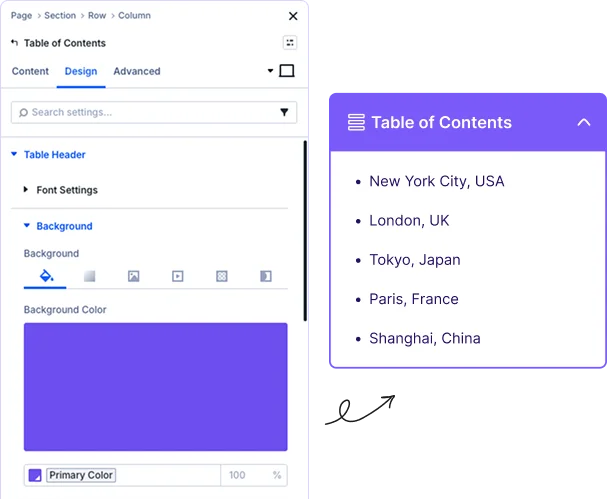Open the responsive view dropdown next to the tabs
This screenshot has height=499, width=607.
(x=270, y=72)
